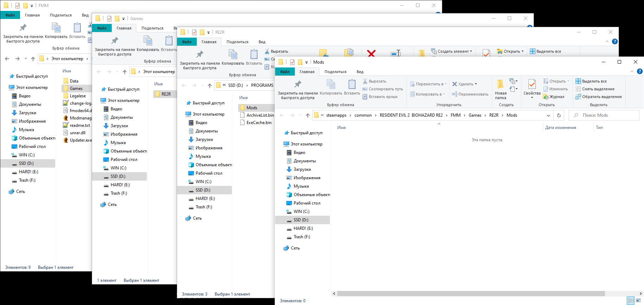Viewport: 644px width, 305px height.
Task: Select RE2R folder in Games window
Action: (x=166, y=94)
